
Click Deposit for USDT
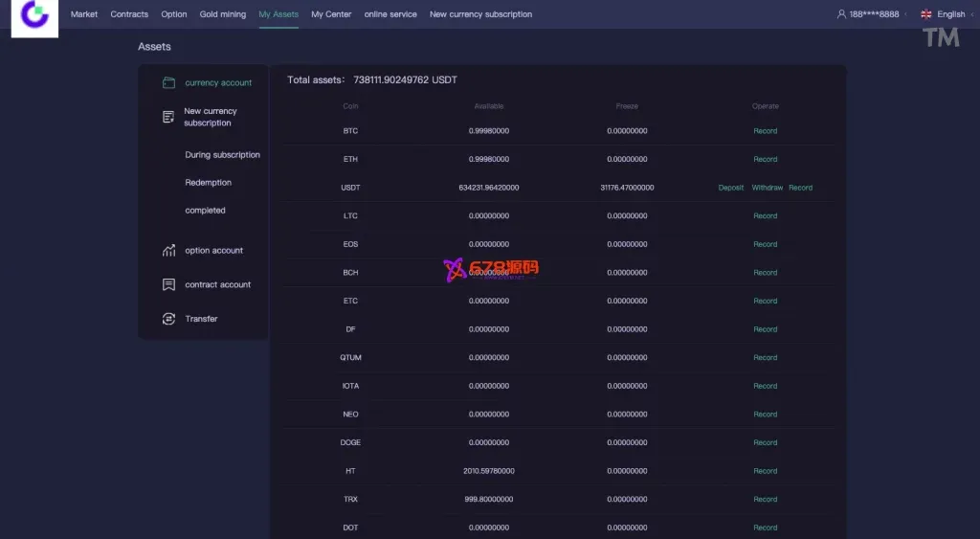click(x=730, y=188)
